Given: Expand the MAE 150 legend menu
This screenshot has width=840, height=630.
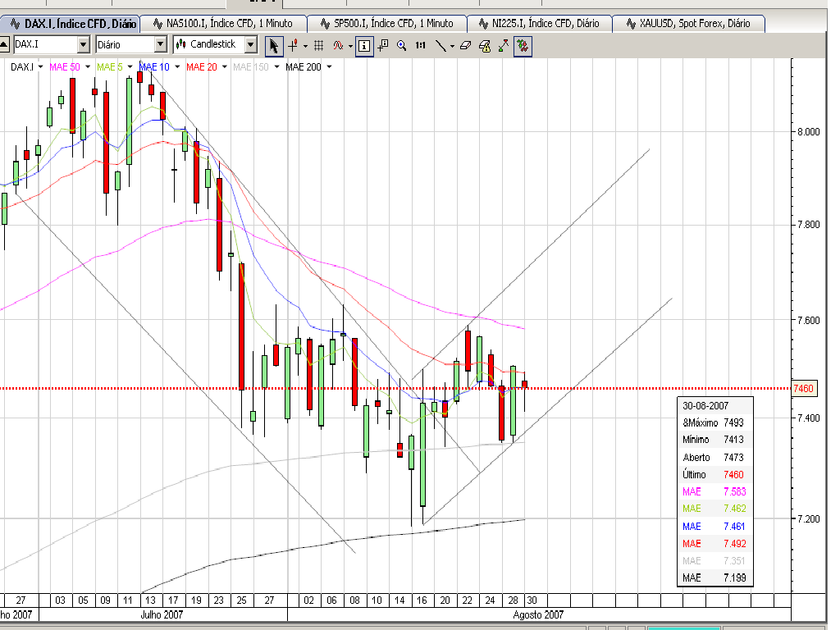Looking at the screenshot, I should (277, 67).
